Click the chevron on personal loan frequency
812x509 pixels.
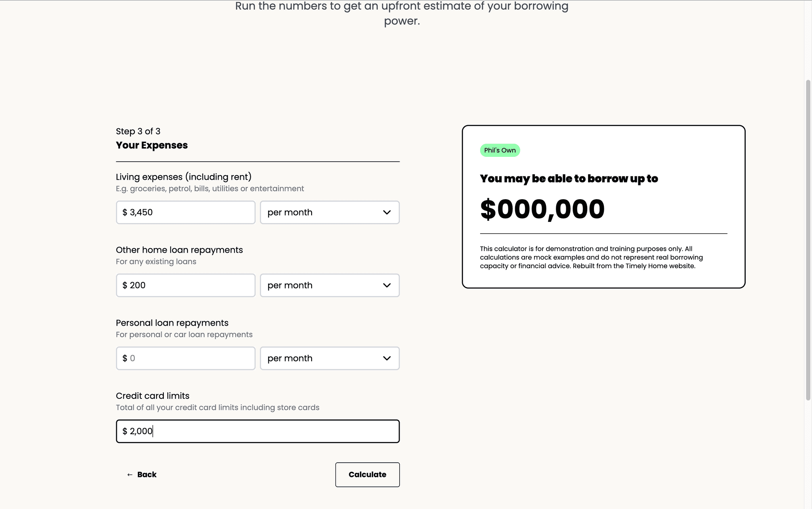pyautogui.click(x=387, y=358)
